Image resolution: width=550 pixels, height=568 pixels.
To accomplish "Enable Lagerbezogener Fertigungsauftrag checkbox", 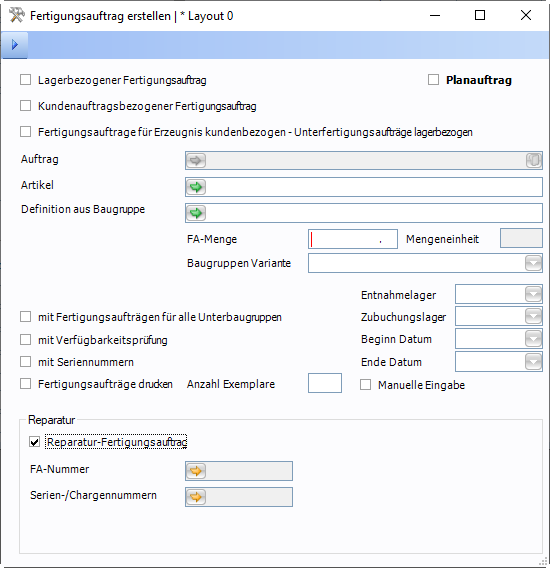I will pos(25,80).
